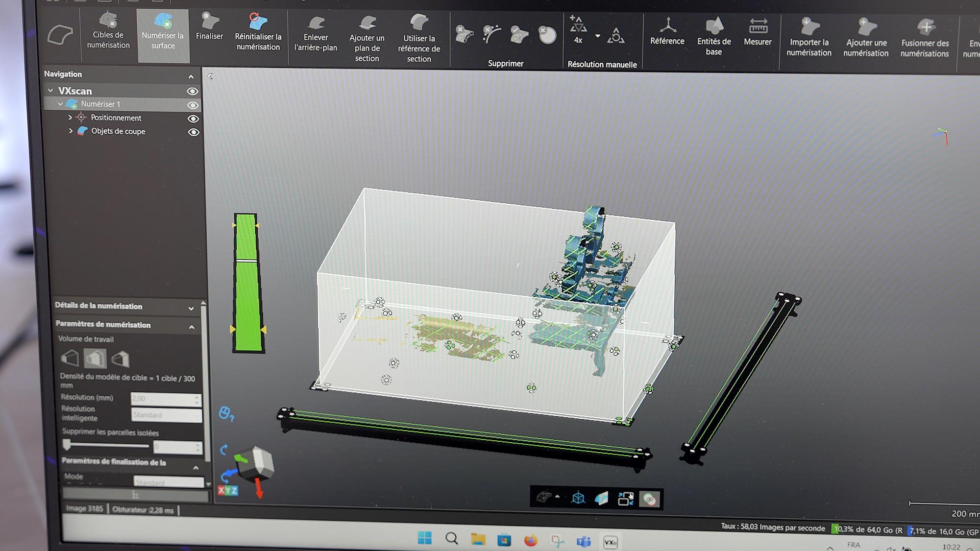Open the 4x resolution dropdown arrow
The width and height of the screenshot is (980, 551).
[598, 36]
